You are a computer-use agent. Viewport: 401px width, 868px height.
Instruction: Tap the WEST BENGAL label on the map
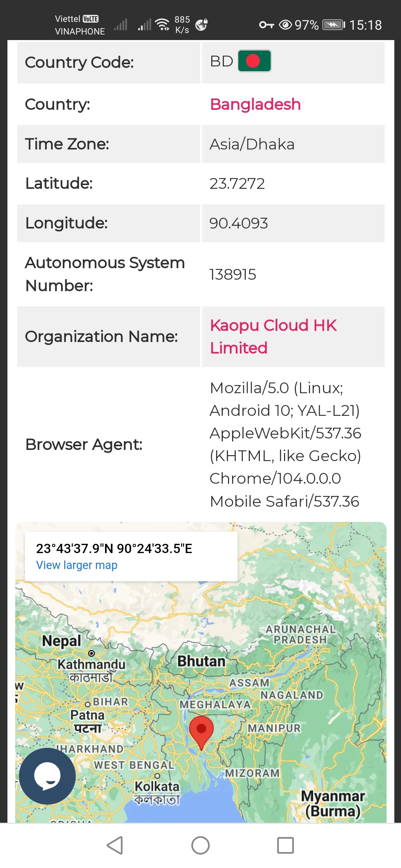134,765
